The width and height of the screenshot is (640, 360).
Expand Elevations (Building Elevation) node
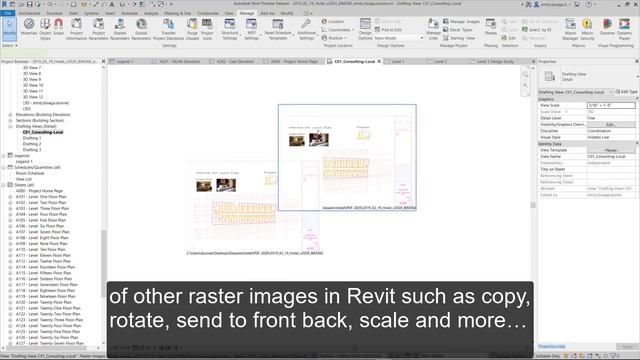10,115
